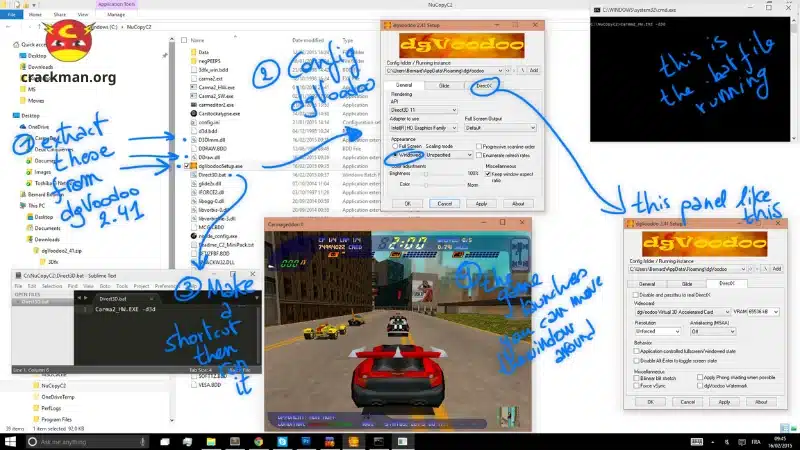Open the Videocard dropdown

[683, 312]
